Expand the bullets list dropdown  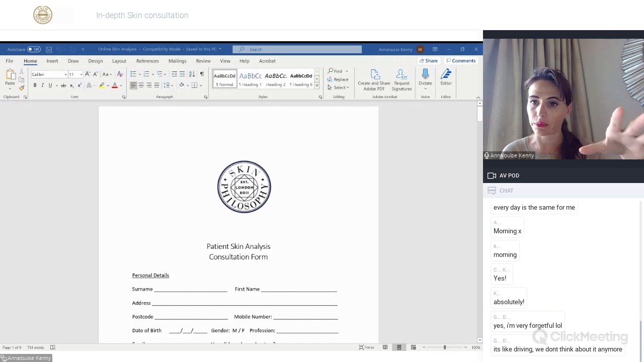tap(139, 74)
